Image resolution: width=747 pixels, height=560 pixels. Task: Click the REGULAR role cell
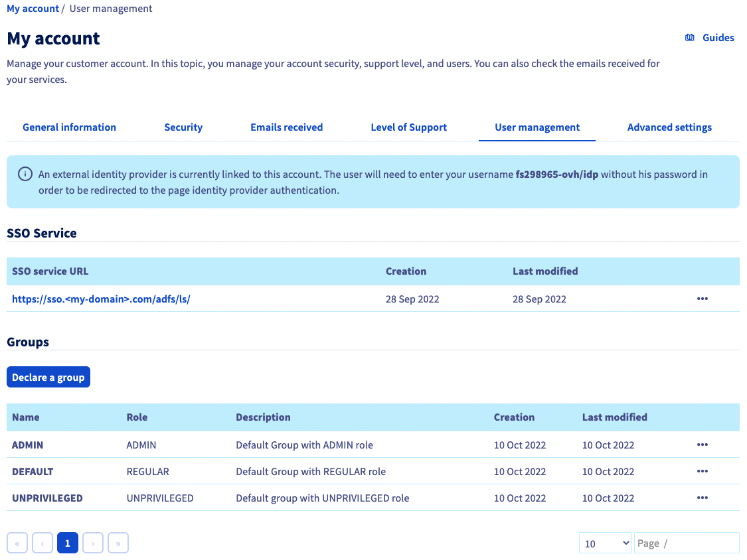point(147,472)
